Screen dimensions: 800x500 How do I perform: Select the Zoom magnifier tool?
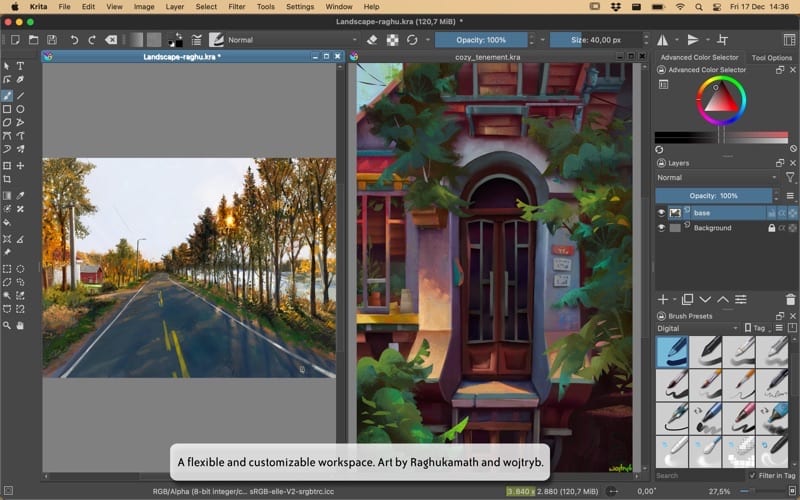pos(7,325)
